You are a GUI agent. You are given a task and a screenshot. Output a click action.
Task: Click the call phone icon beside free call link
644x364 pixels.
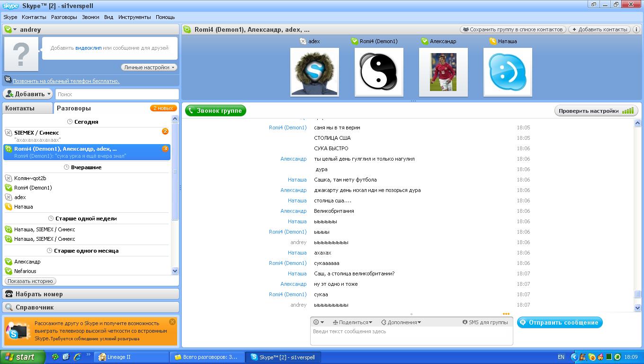pyautogui.click(x=8, y=80)
